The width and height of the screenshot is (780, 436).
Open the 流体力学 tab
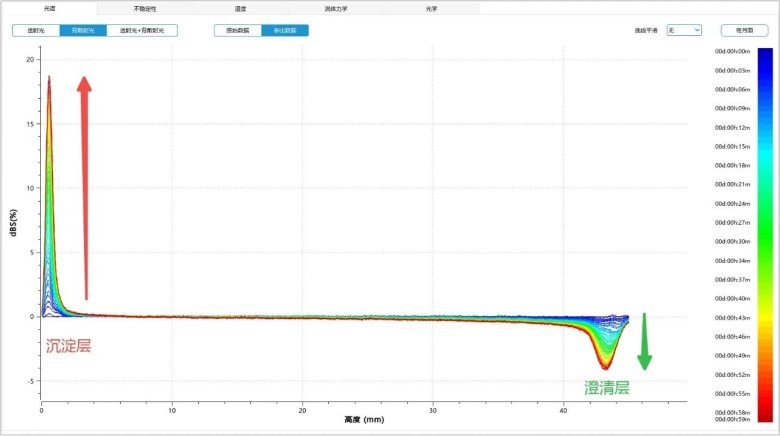pos(335,7)
